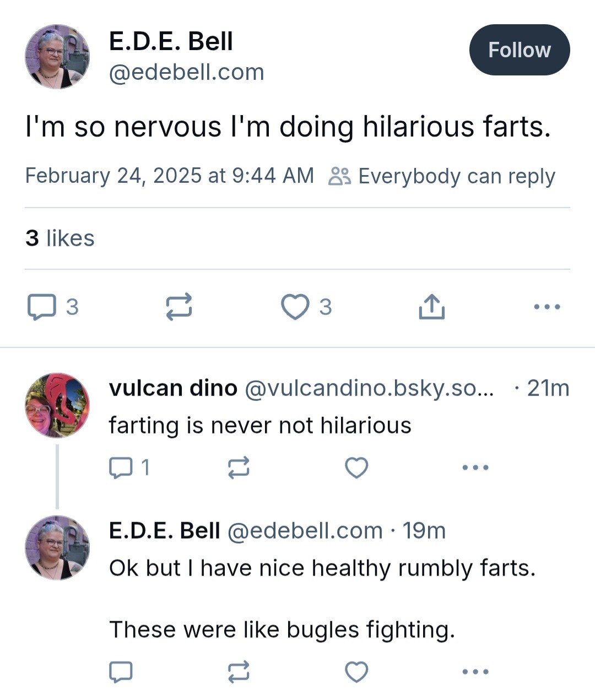Open the @vulcandino.bsky.so... handle
595x700 pixels.
tap(369, 388)
